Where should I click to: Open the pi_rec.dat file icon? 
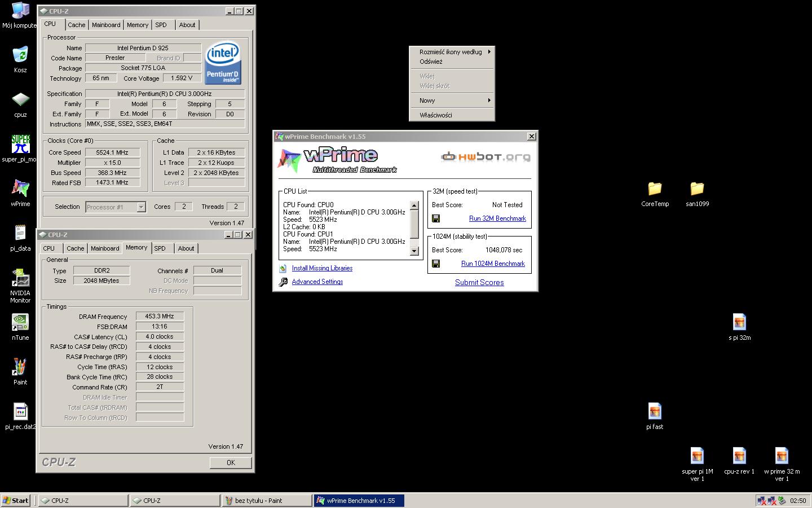point(20,411)
